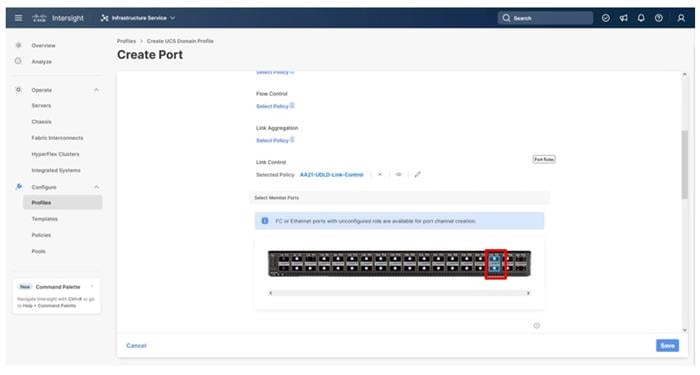Click the scroll up arrow of the form
Viewport: 700px width, 375px height.
click(685, 75)
